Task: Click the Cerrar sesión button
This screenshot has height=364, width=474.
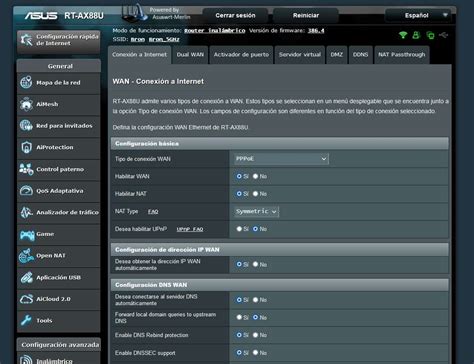Action: (235, 15)
